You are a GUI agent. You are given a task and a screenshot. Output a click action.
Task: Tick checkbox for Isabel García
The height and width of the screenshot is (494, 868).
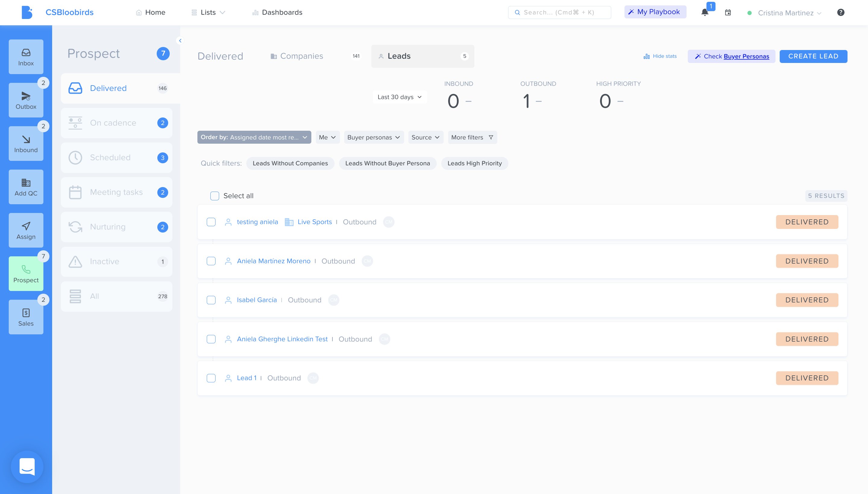[211, 300]
